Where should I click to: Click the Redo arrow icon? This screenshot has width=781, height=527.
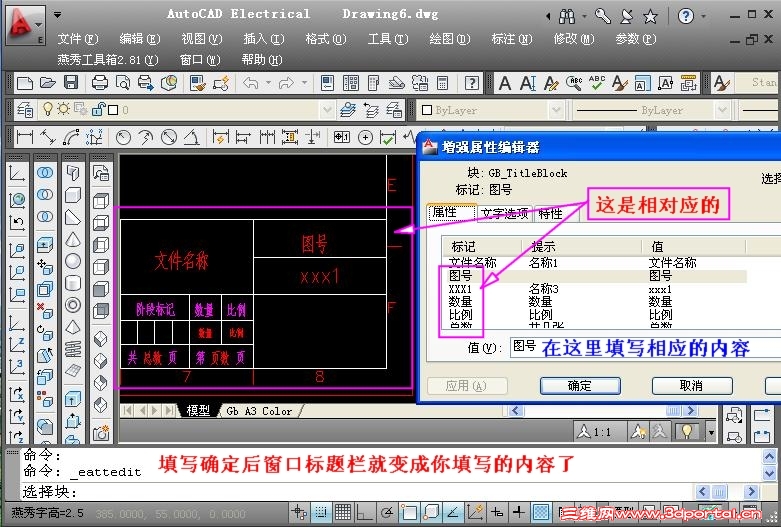point(286,83)
